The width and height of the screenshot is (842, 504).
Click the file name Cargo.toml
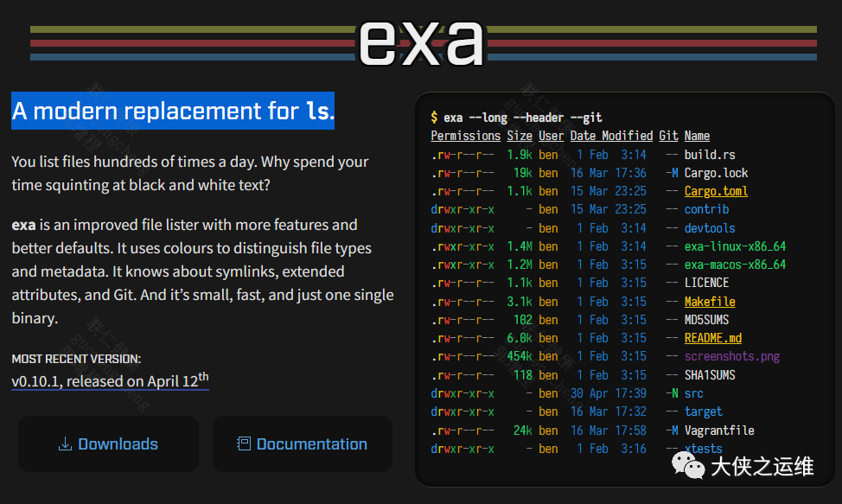[716, 191]
